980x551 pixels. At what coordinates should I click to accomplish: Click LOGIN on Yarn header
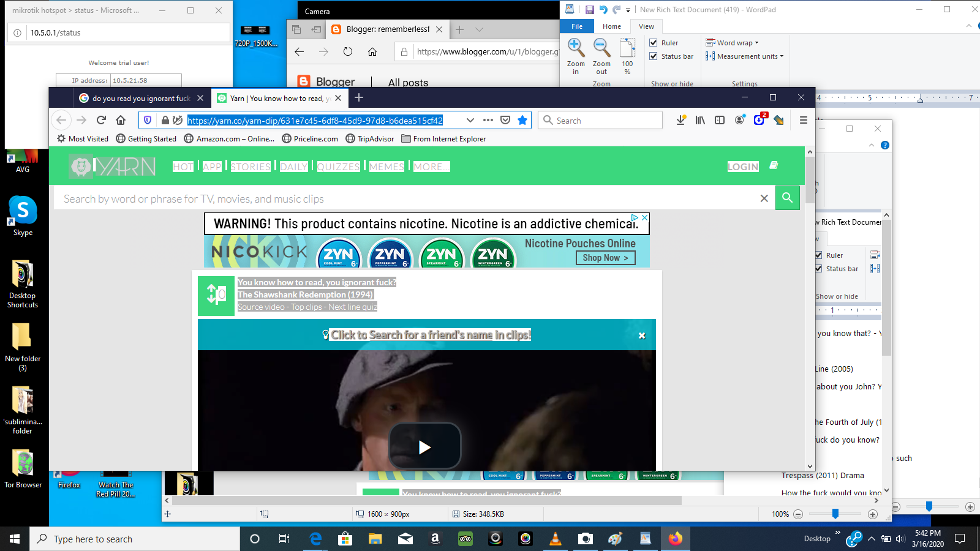pyautogui.click(x=743, y=167)
